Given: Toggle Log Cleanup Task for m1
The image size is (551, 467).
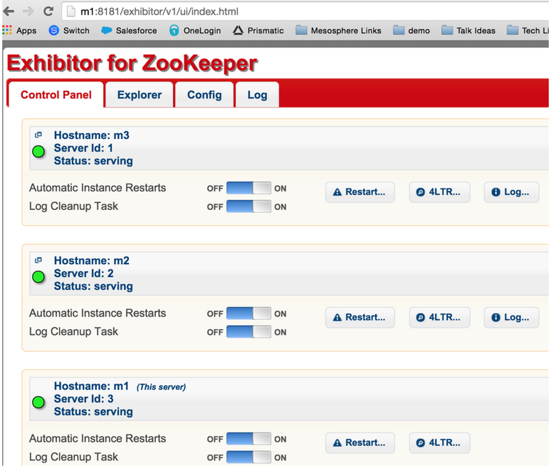Looking at the screenshot, I should [248, 457].
